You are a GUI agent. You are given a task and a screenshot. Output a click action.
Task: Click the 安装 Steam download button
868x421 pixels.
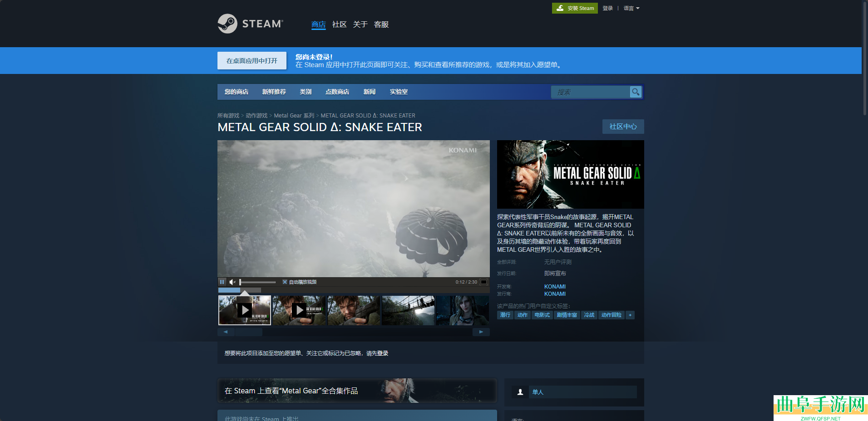575,8
